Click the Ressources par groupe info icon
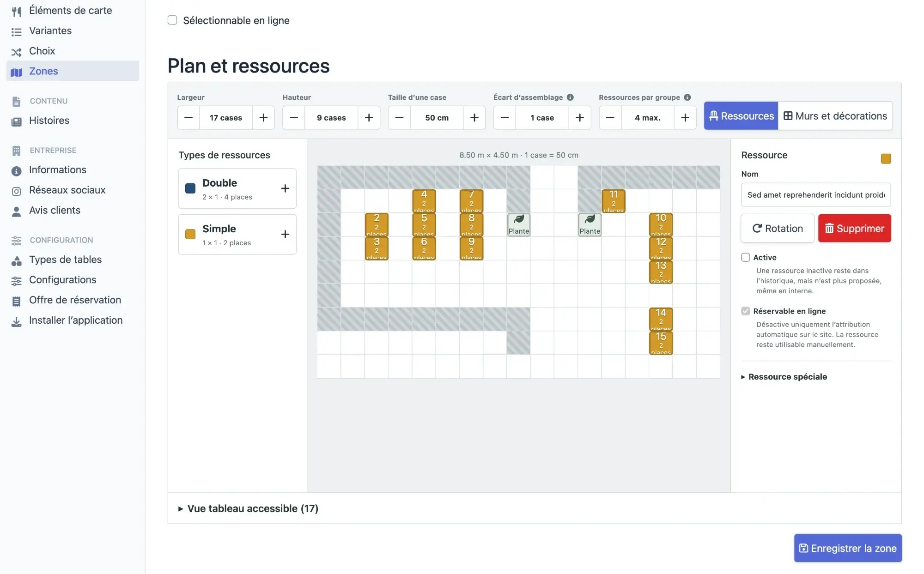Image resolution: width=924 pixels, height=574 pixels. pyautogui.click(x=687, y=97)
